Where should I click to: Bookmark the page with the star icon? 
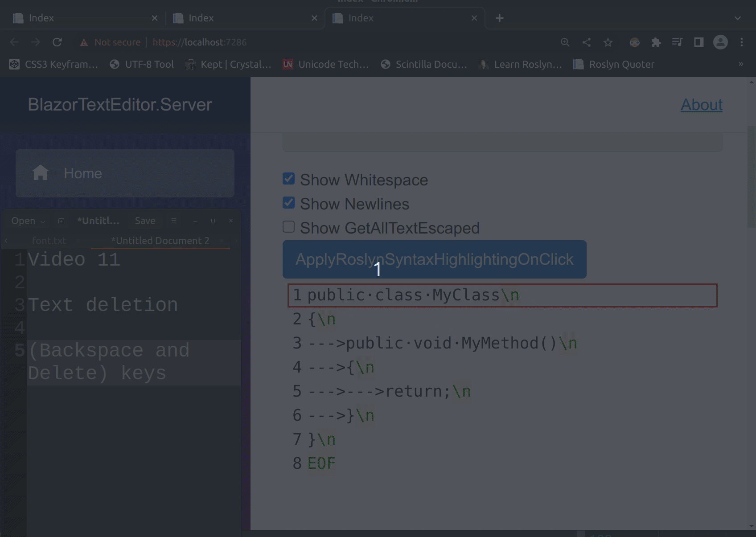[x=608, y=42]
